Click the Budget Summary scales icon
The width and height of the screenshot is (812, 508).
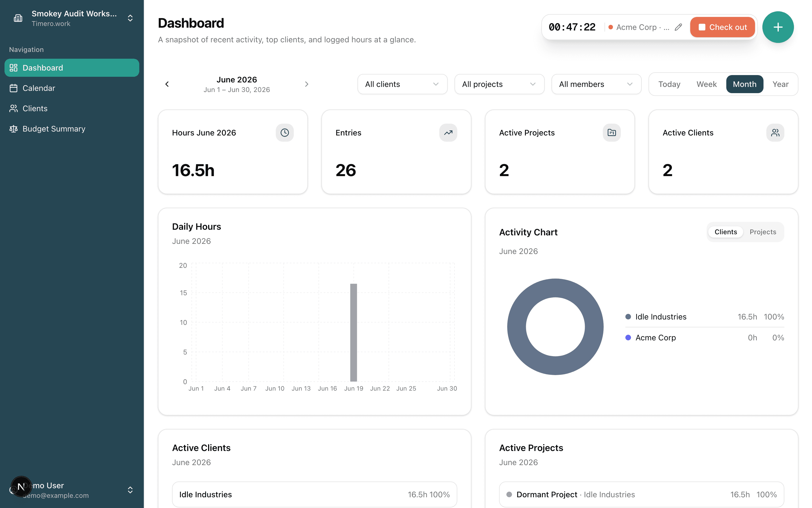click(14, 129)
